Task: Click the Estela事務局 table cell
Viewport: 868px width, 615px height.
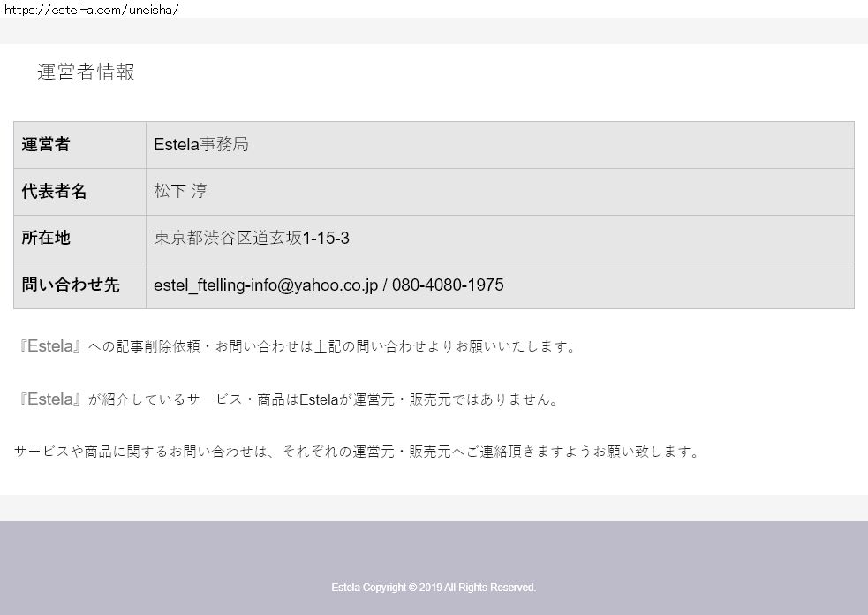Action: tap(200, 145)
